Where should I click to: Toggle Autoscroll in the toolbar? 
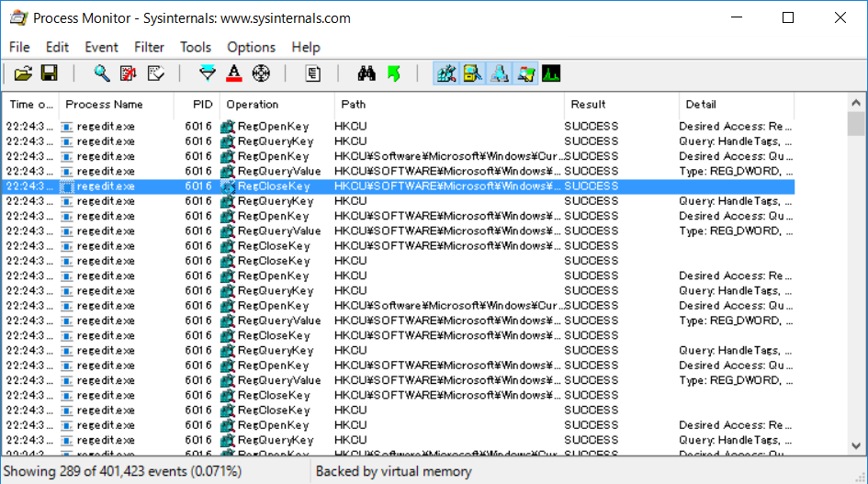[129, 73]
